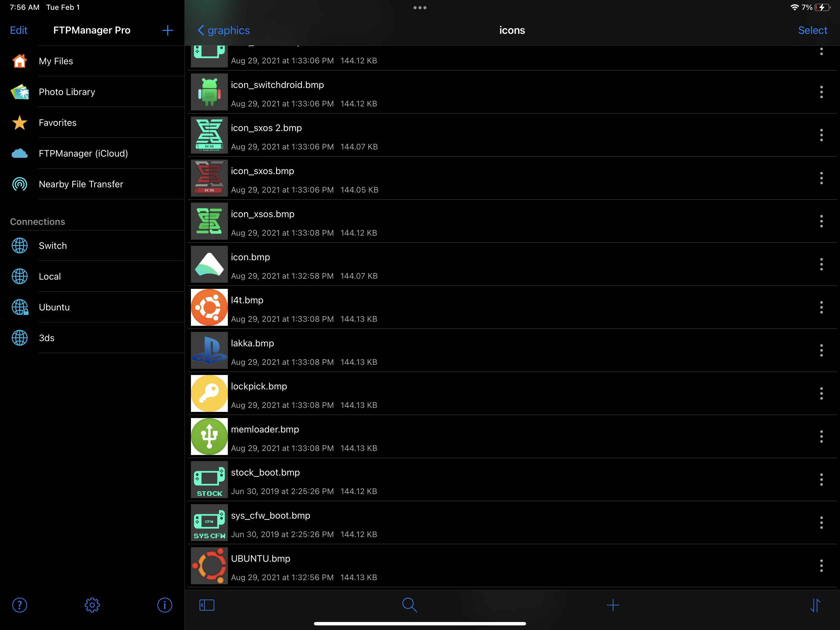
Task: Open more options for l4t.bmp
Action: point(821,307)
